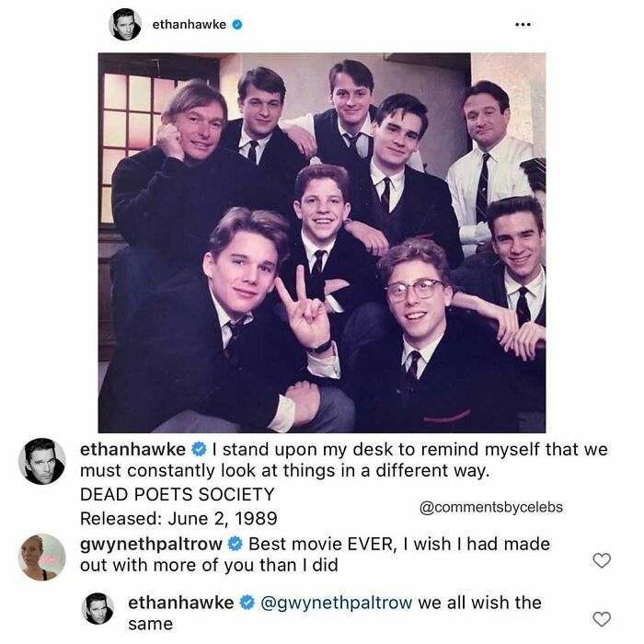Click ethanhawke's avatar on the reply
This screenshot has width=644, height=644.
tap(99, 609)
